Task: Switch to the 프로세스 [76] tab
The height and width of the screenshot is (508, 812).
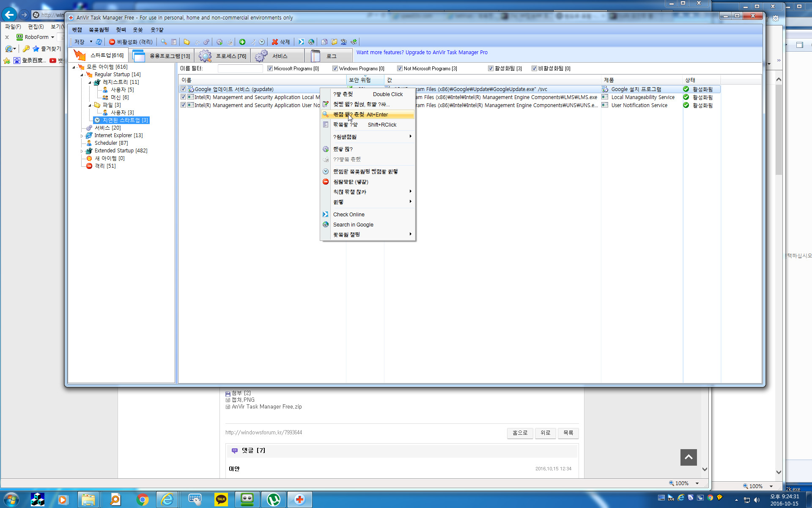Action: (x=223, y=55)
